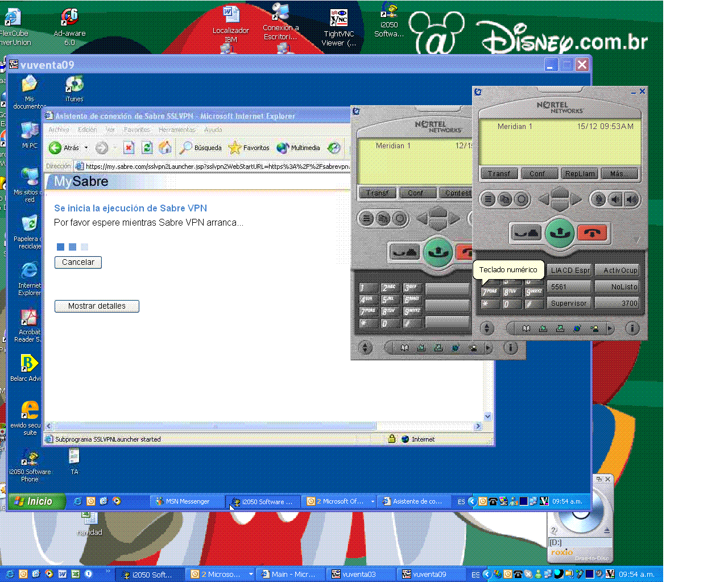Go back with the Atrás button in Internet Explorer

click(x=64, y=148)
